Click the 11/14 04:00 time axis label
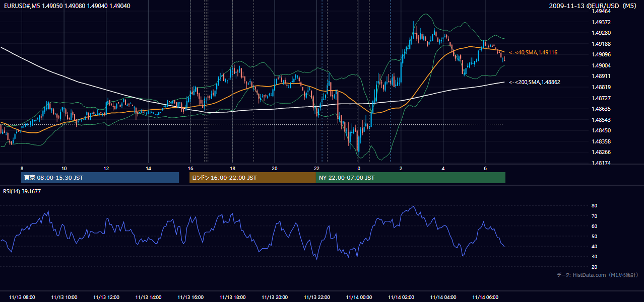 click(443, 297)
